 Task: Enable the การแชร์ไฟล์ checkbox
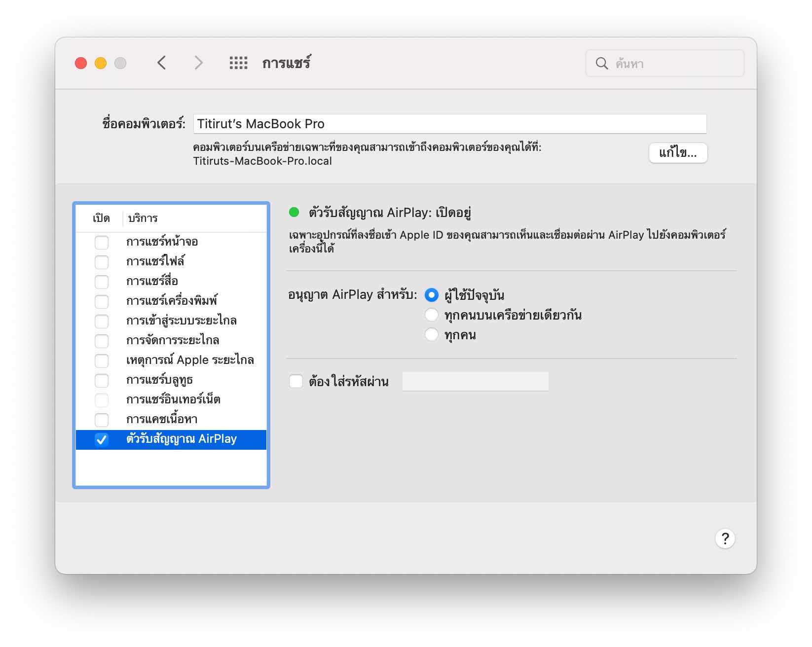tap(102, 262)
